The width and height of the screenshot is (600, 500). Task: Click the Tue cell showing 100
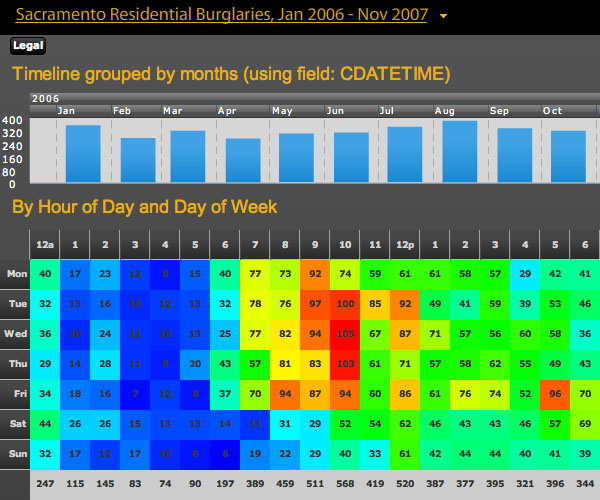click(x=346, y=304)
